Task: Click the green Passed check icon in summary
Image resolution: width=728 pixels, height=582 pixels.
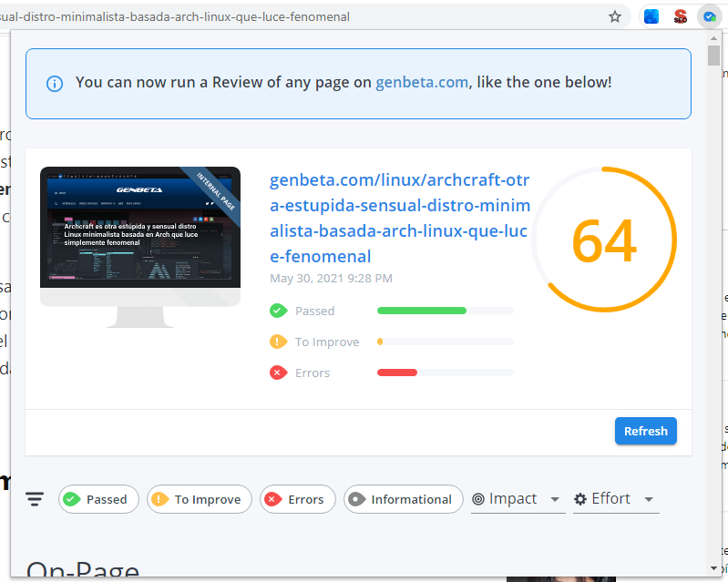Action: click(278, 311)
